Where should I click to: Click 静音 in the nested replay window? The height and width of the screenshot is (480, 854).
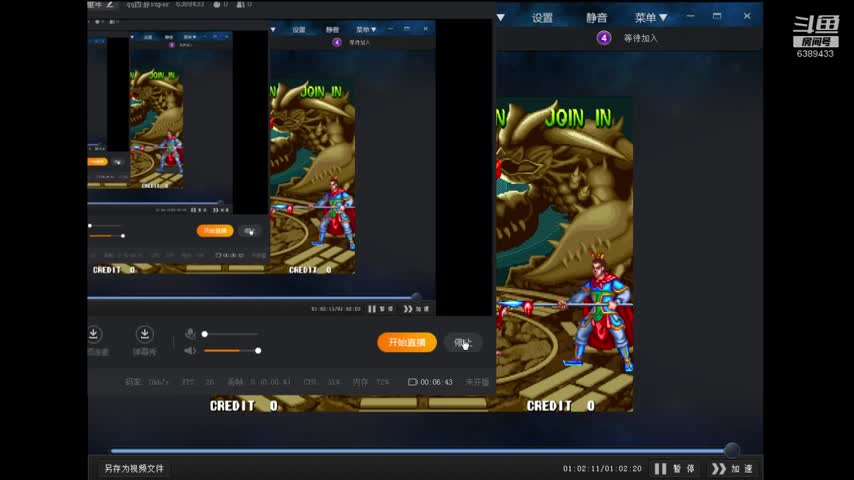click(332, 29)
